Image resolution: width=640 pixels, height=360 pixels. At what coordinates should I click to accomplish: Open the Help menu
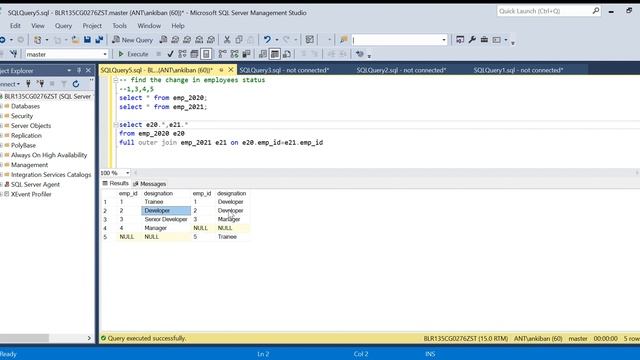click(178, 26)
